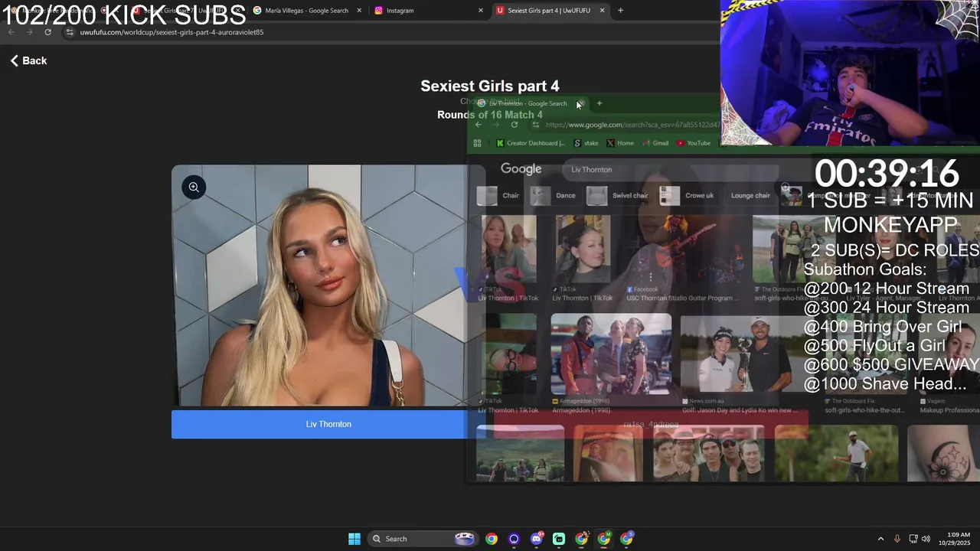This screenshot has height=551, width=980.
Task: Close the María Villegas Google Search tab
Action: (x=359, y=11)
